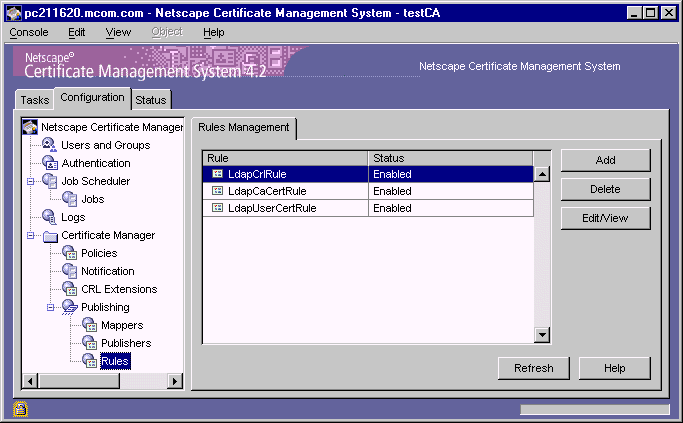Select Publishers in tree
The height and width of the screenshot is (423, 683).
pos(126,343)
